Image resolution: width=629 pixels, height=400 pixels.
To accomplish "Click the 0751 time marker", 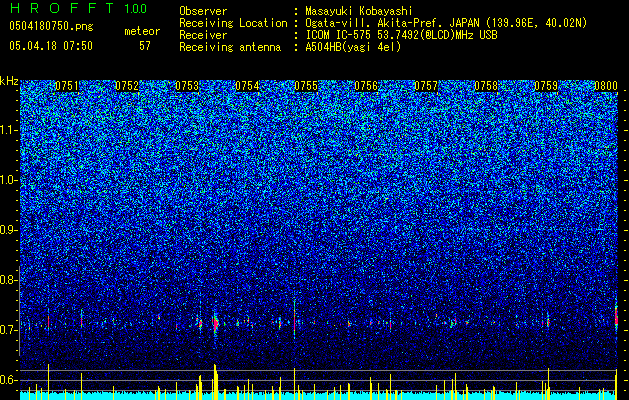I will [67, 86].
